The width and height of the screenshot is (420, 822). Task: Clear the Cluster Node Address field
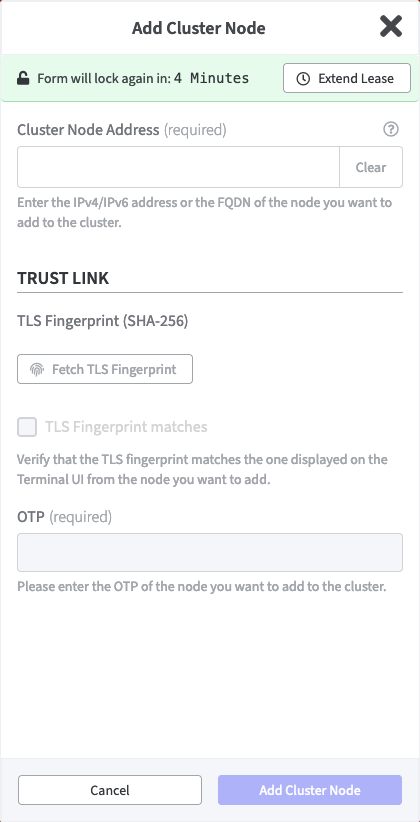click(371, 167)
